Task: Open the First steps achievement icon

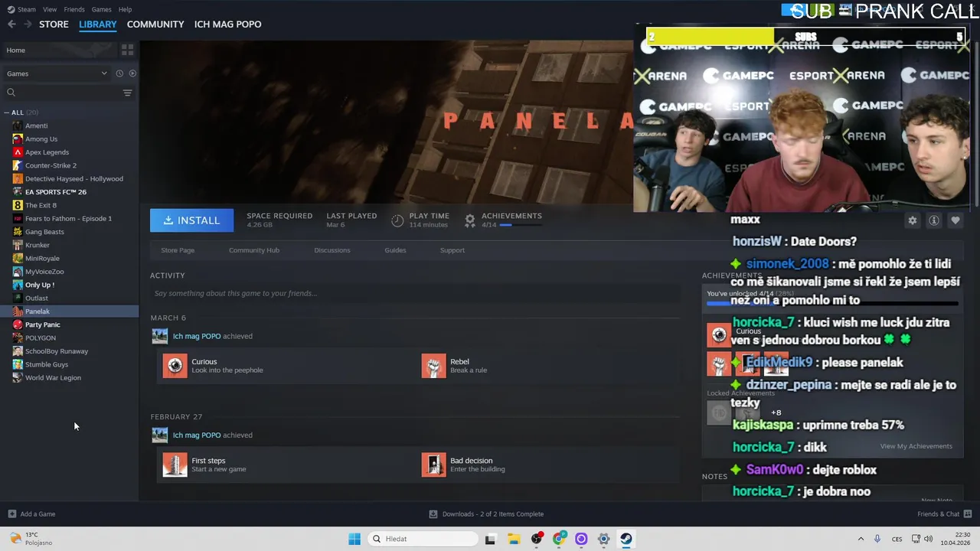Action: (x=175, y=465)
